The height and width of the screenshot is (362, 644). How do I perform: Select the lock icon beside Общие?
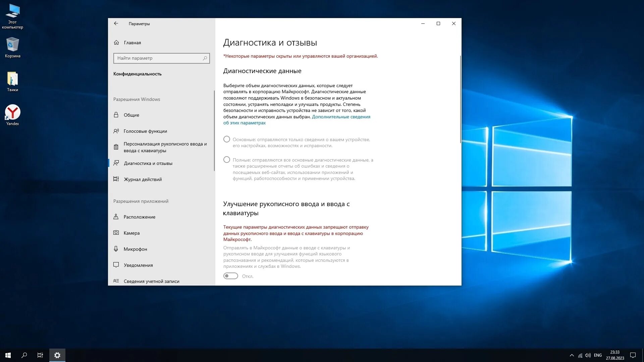coord(116,115)
